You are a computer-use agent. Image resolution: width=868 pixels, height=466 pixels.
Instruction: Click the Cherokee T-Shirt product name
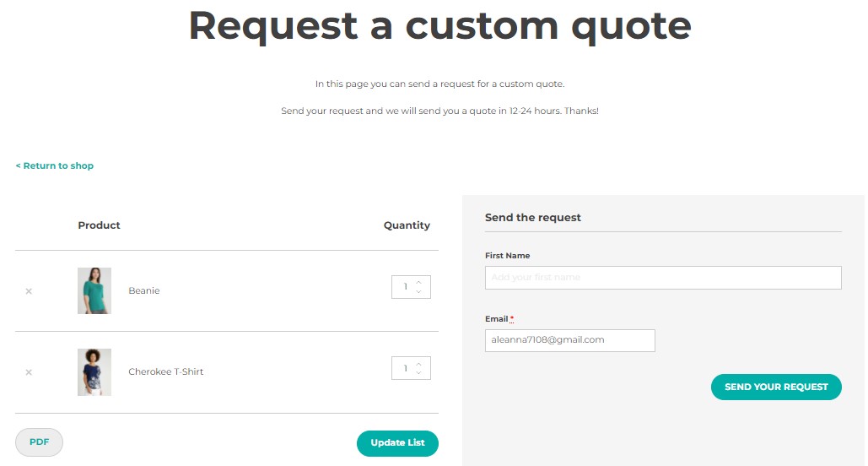166,372
